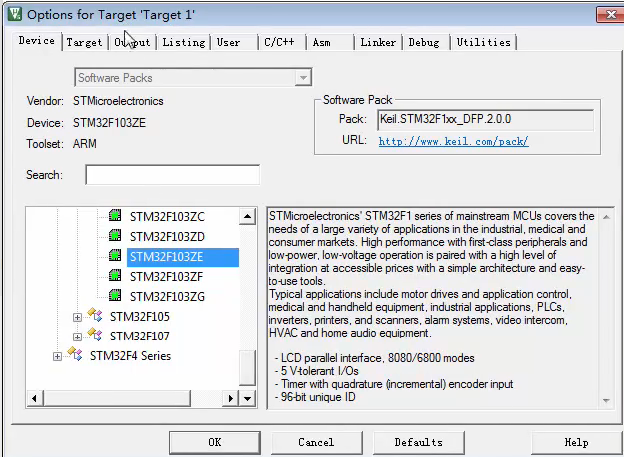The height and width of the screenshot is (457, 624).
Task: Select the Device tab
Action: (x=37, y=41)
